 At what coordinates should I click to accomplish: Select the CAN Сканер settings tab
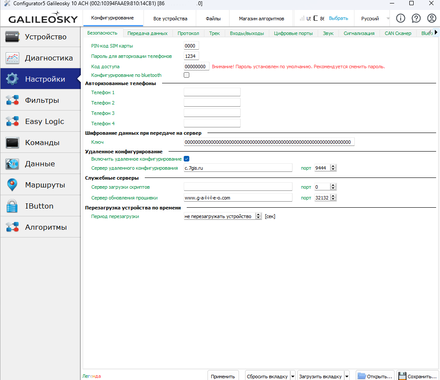point(398,33)
